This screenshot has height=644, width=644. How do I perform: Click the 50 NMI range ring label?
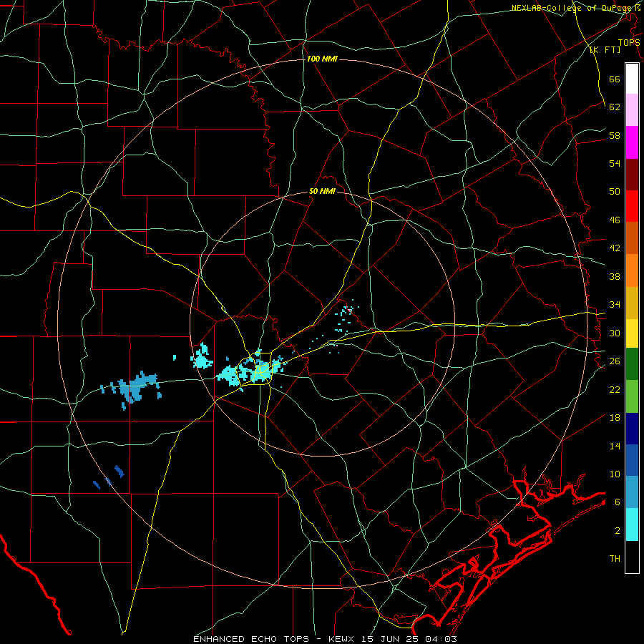(x=322, y=191)
